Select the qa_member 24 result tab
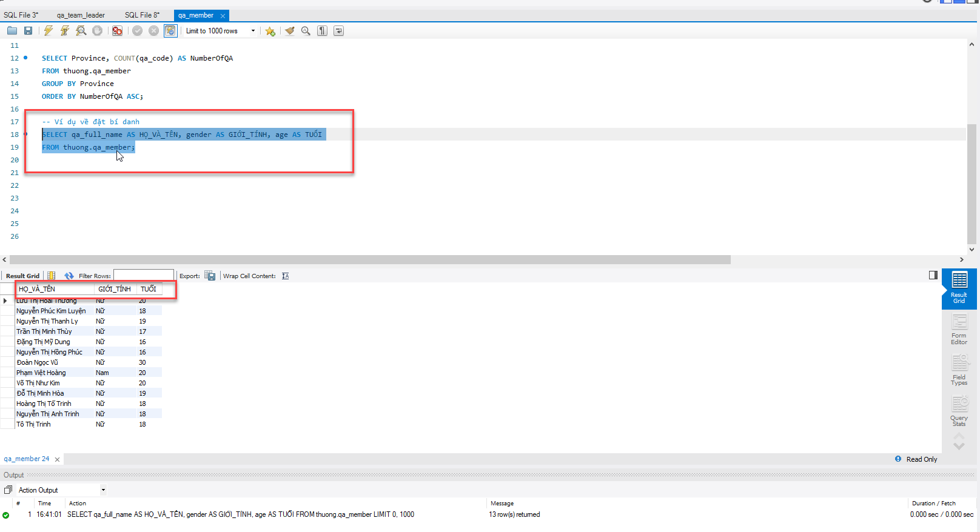 27,459
